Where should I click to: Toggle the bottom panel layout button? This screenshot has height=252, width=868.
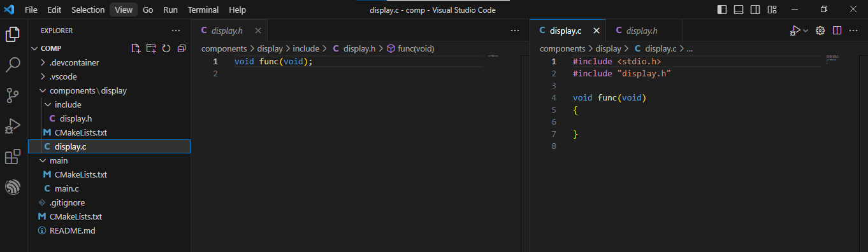[739, 10]
